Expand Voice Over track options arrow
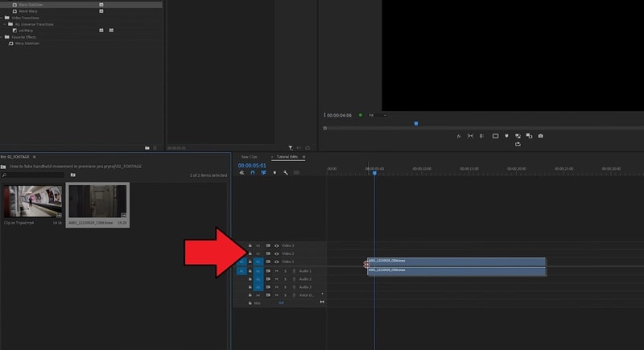The width and height of the screenshot is (644, 350). (322, 294)
